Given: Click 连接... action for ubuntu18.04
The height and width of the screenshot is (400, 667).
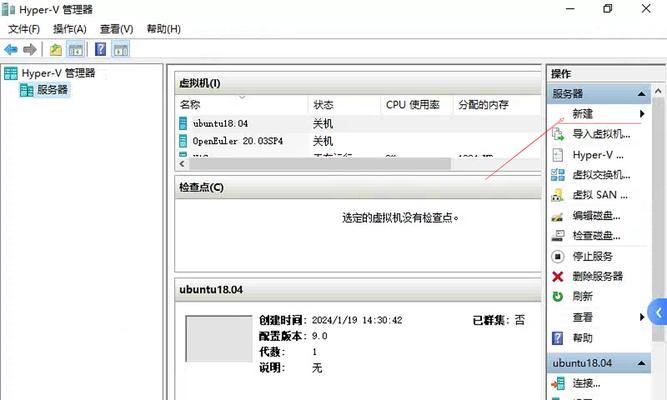Looking at the screenshot, I should pyautogui.click(x=586, y=383).
